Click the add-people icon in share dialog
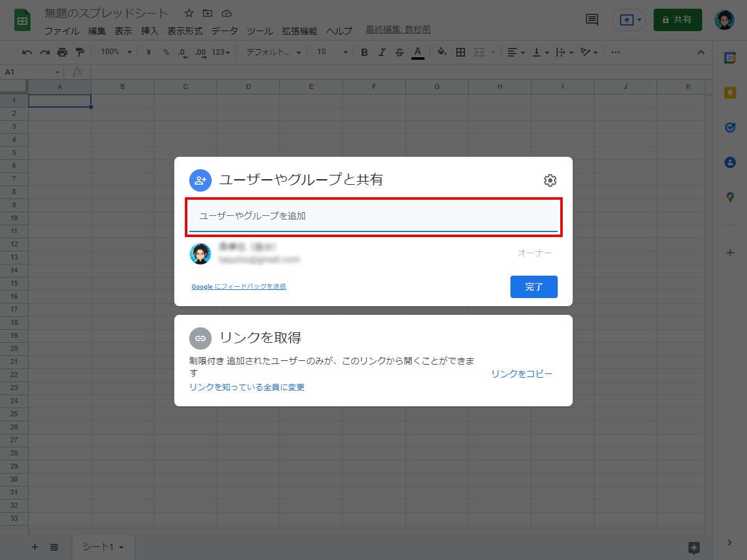747x560 pixels. point(200,180)
